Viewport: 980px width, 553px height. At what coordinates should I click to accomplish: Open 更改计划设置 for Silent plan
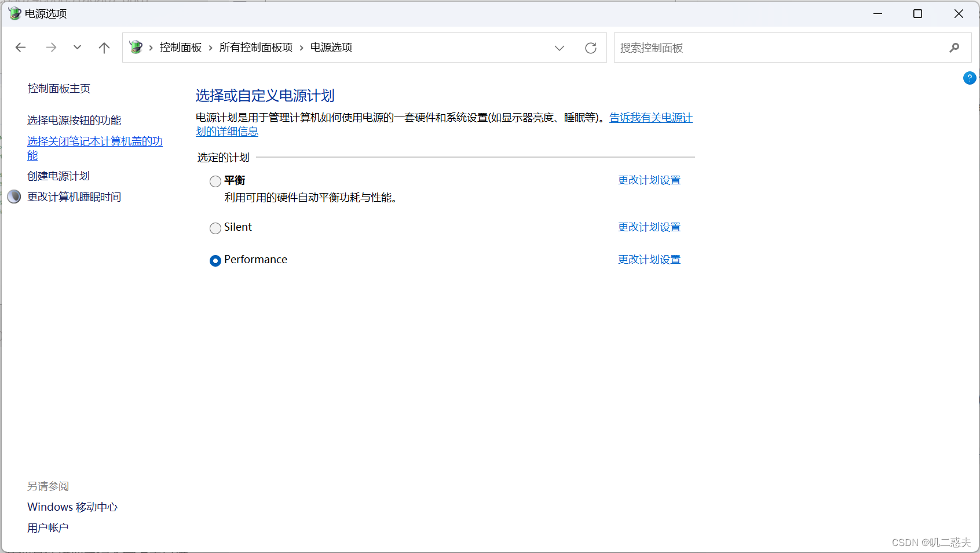[x=649, y=227]
